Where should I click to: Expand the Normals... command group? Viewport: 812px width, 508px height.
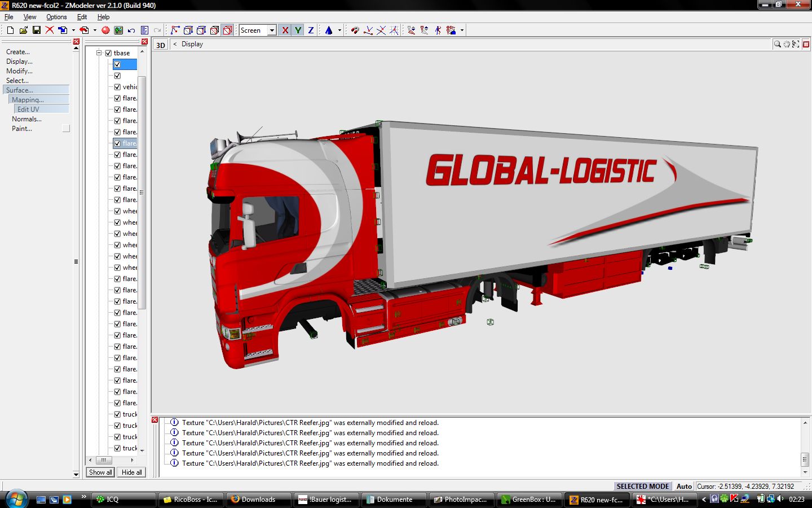(27, 119)
